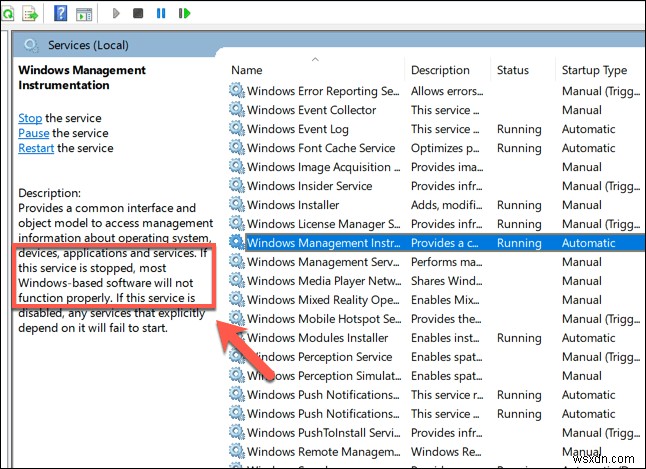Click Stop the service link
646x469 pixels.
(x=30, y=118)
